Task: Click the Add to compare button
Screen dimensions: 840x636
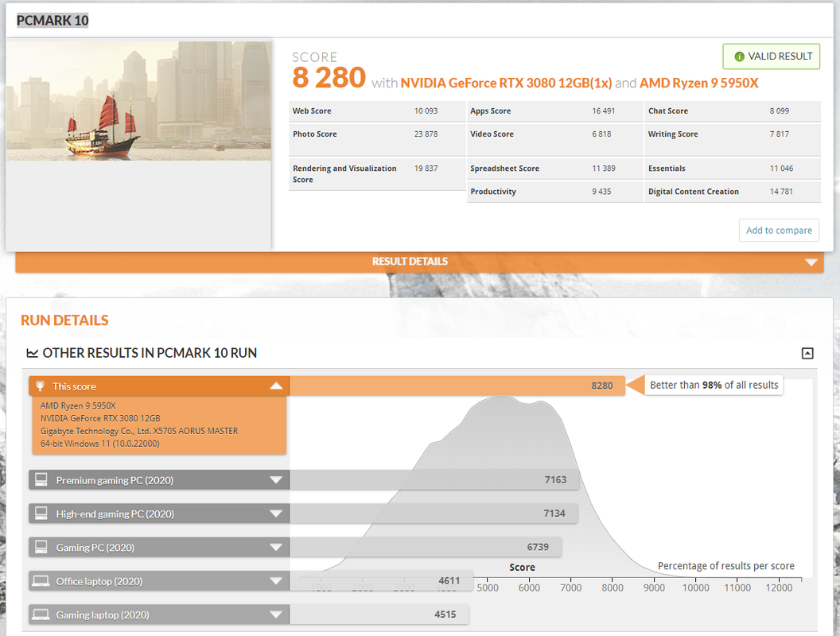Action: click(x=779, y=231)
